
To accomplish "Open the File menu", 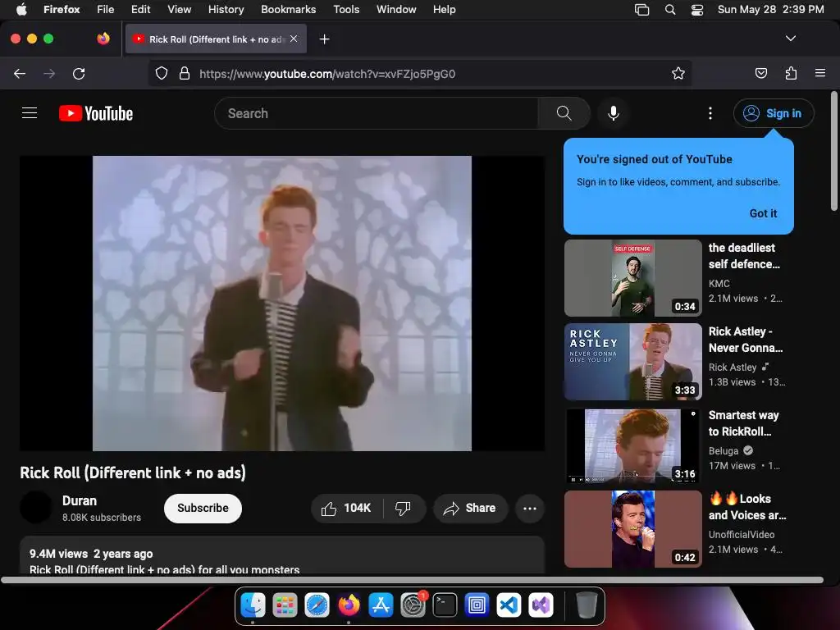I will (x=106, y=10).
